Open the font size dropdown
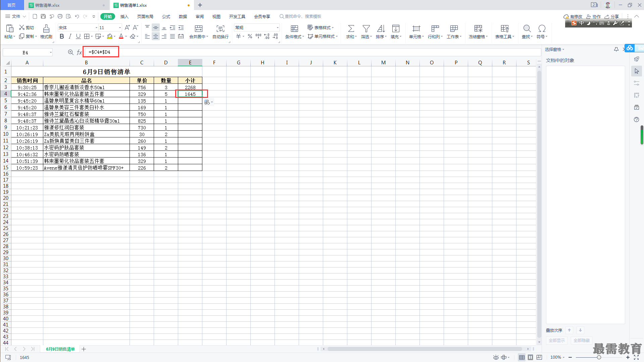Viewport: 644px width, 362px height. [x=120, y=28]
